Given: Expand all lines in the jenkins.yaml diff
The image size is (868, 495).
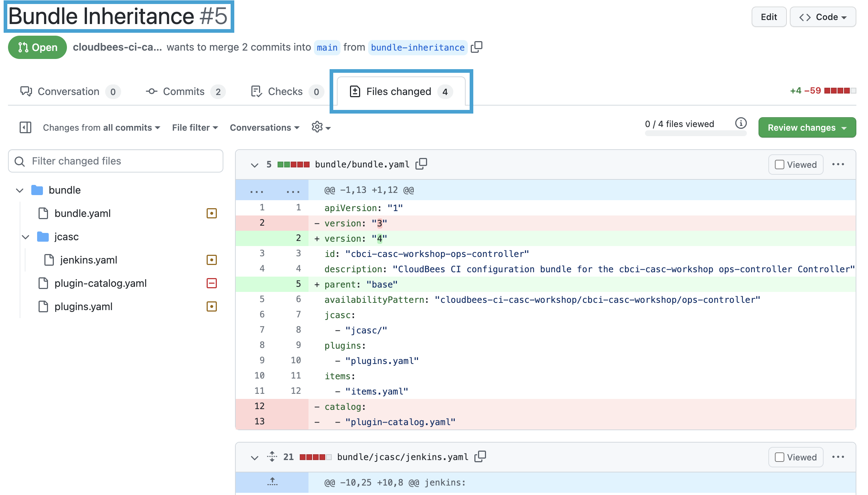Looking at the screenshot, I should pos(272,456).
